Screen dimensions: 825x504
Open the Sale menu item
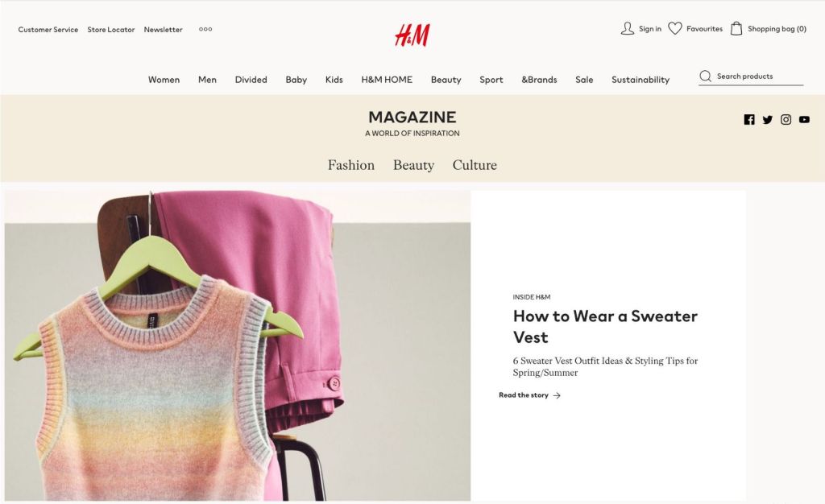click(x=584, y=80)
